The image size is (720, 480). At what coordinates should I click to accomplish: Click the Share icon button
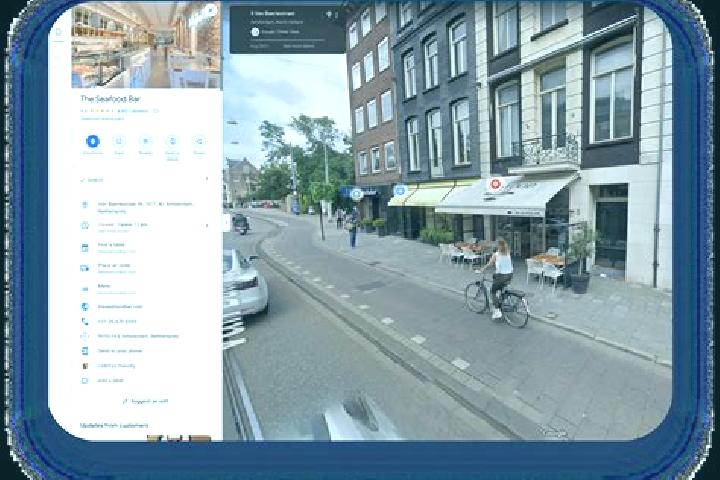pos(199,141)
